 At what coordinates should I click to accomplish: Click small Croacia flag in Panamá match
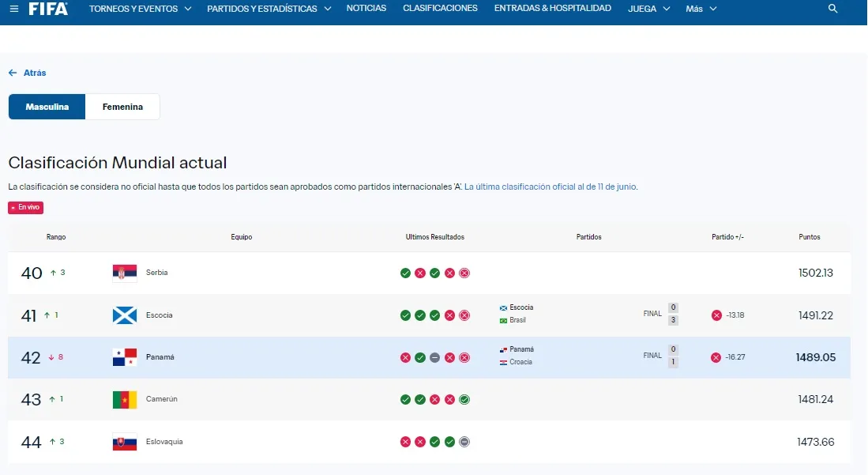coord(503,363)
